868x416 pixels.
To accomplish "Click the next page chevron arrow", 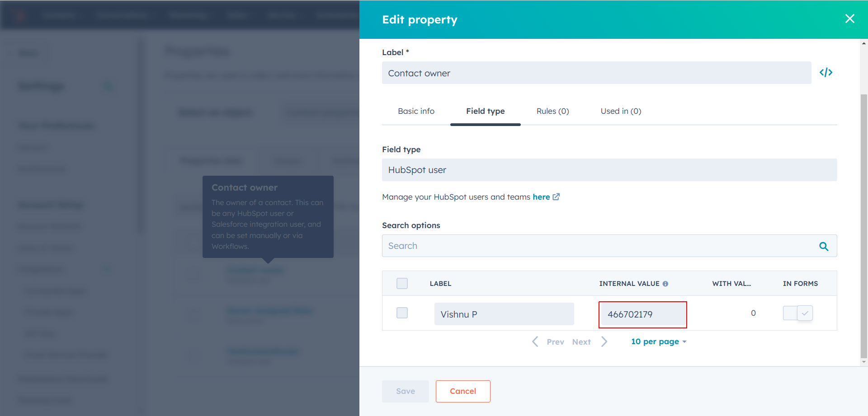I will (604, 341).
